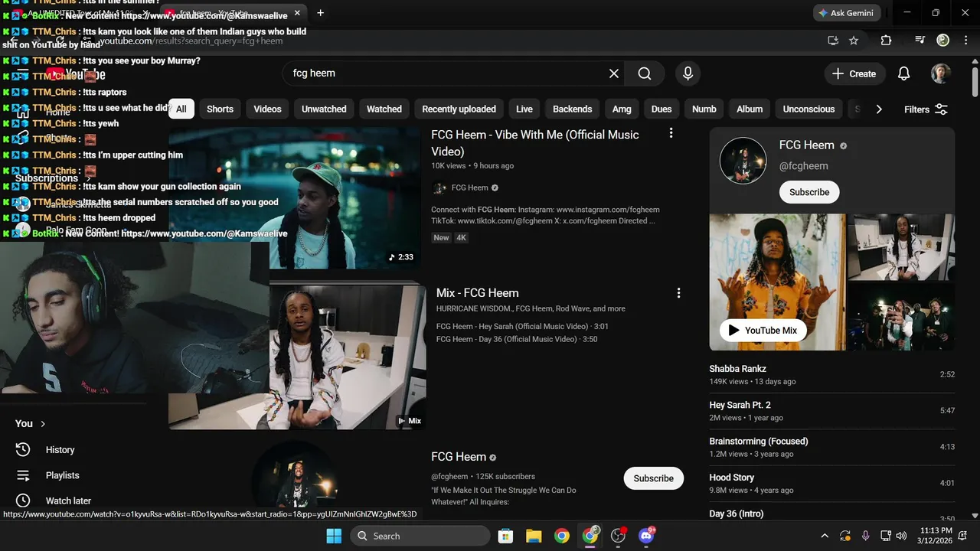Viewport: 980px width, 551px height.
Task: Show more filter chips with right chevron
Action: [879, 109]
